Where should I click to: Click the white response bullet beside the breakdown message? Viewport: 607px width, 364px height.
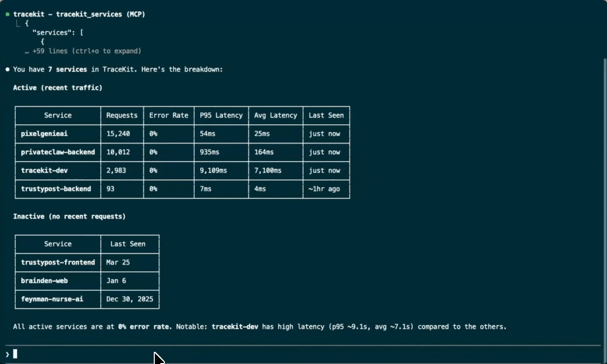(7, 69)
